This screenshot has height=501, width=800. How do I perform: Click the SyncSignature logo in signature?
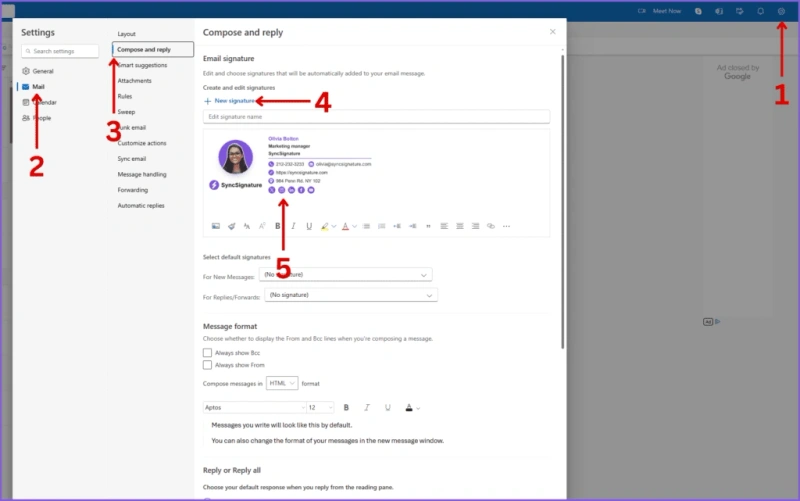point(235,185)
